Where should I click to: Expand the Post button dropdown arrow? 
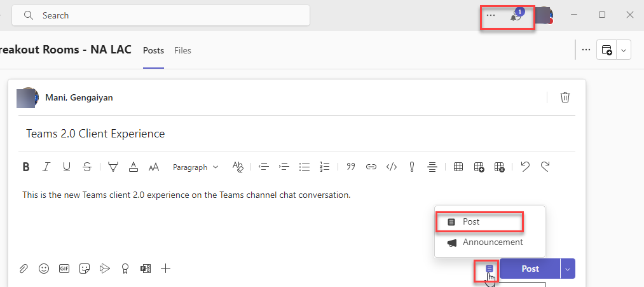pos(568,269)
